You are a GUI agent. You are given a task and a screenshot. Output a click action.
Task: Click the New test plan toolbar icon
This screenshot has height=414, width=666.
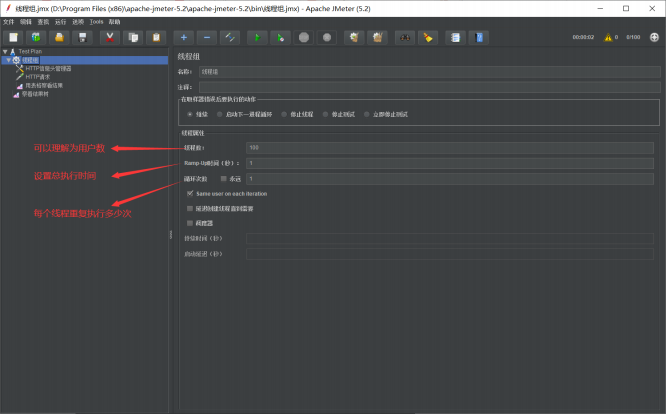[x=13, y=37]
